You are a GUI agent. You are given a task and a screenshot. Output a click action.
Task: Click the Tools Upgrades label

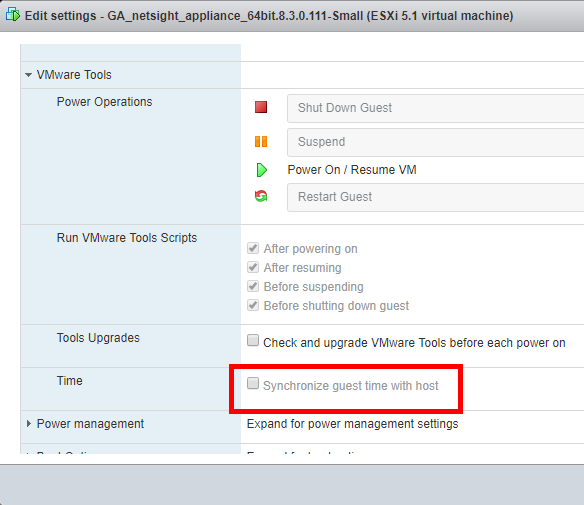98,338
